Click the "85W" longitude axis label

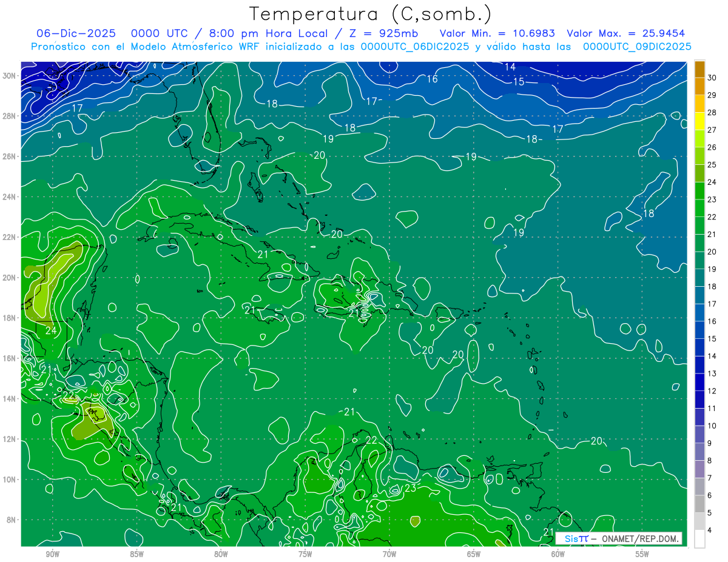click(136, 554)
